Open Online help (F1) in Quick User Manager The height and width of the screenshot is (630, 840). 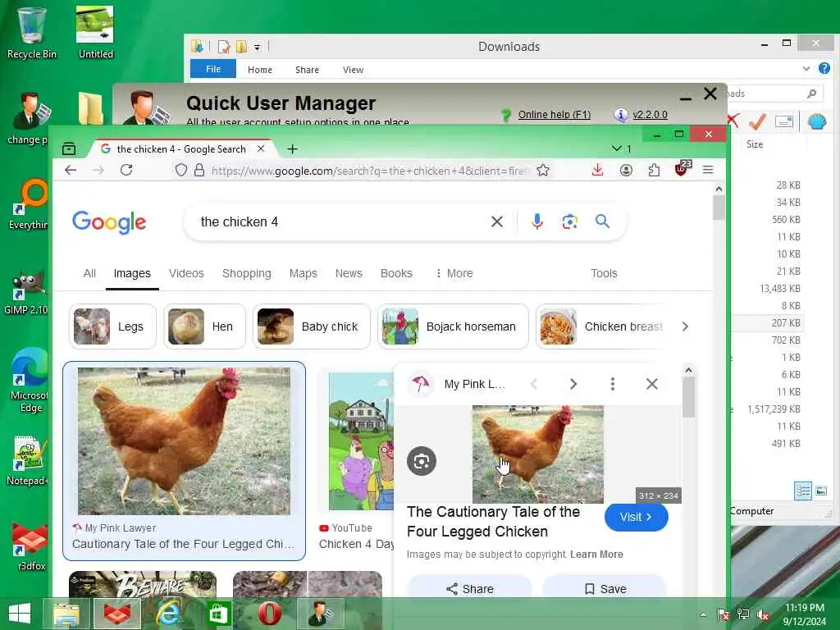tap(554, 115)
